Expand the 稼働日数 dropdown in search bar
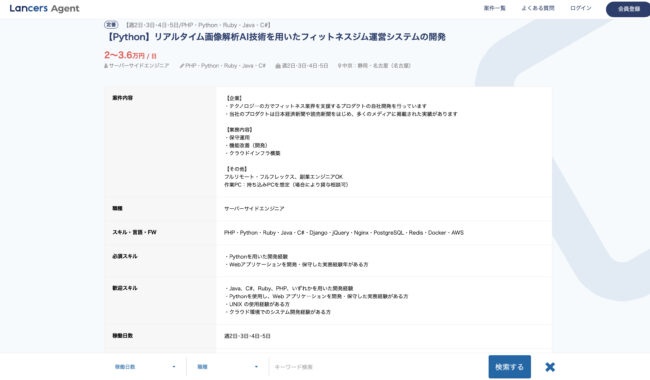The image size is (650, 380). click(x=145, y=367)
